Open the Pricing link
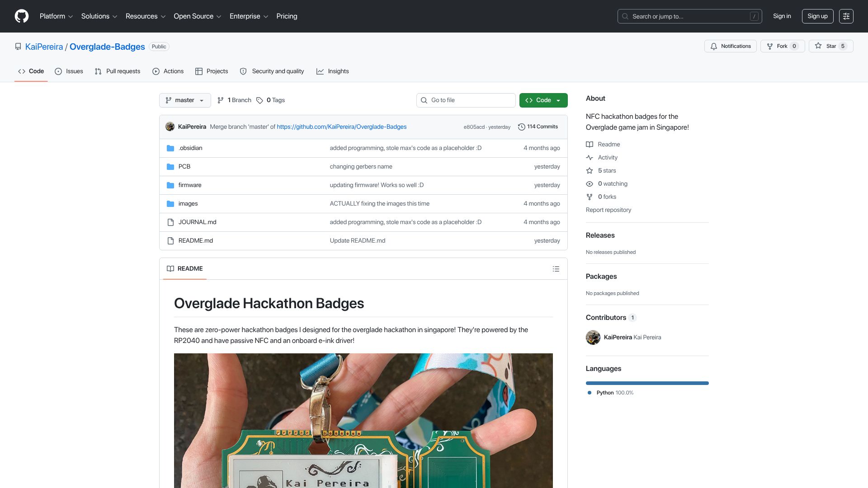This screenshot has height=488, width=868. click(287, 16)
